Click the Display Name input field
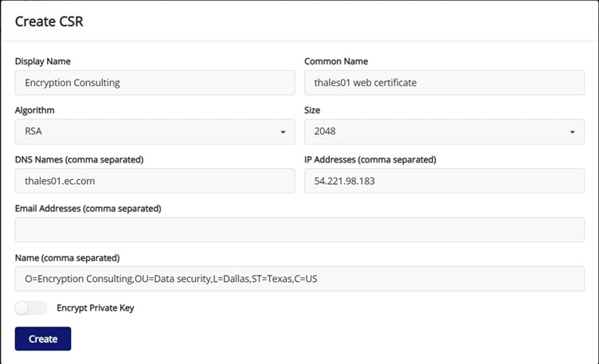 [155, 83]
